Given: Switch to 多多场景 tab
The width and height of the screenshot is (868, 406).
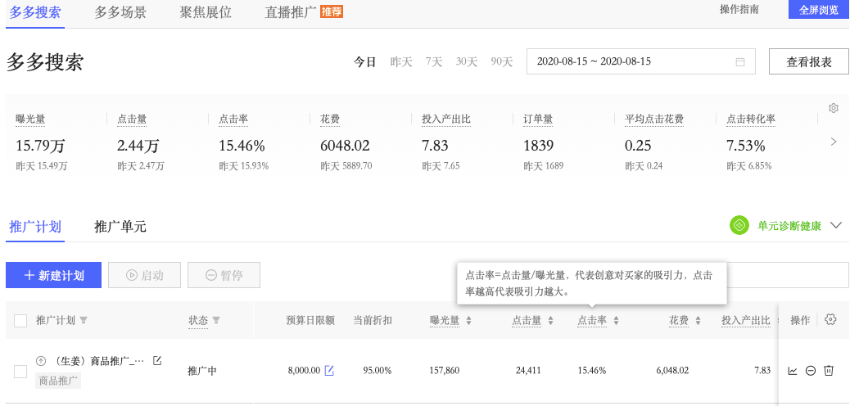Looking at the screenshot, I should coord(120,12).
